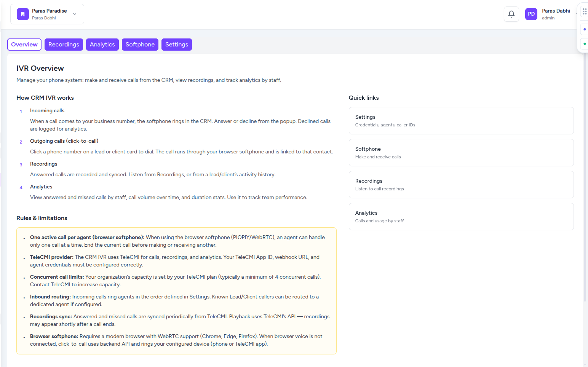Click the six-dot grip handle icon
The image size is (588, 367).
[585, 11]
